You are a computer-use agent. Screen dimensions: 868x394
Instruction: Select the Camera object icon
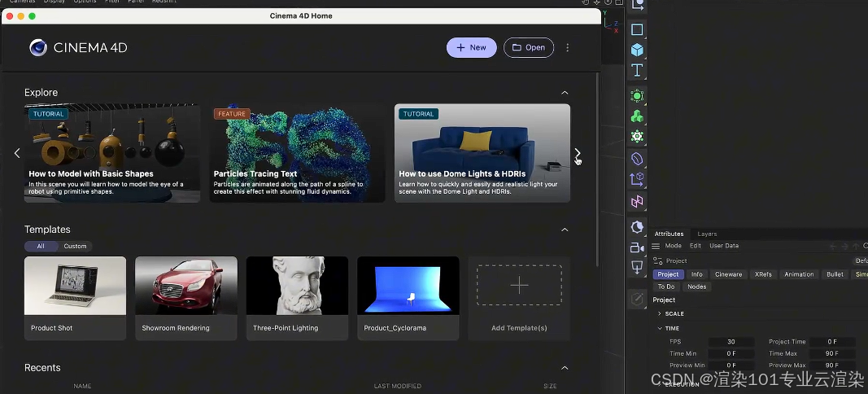coord(637,247)
